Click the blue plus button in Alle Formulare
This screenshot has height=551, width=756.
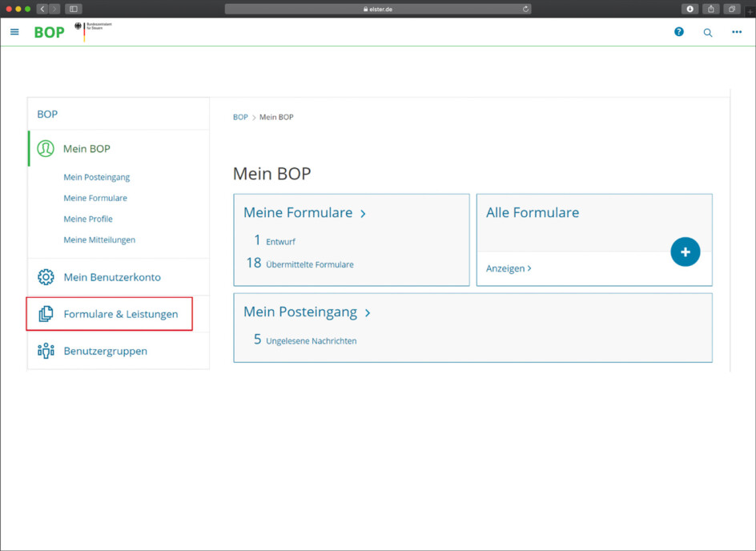tap(685, 251)
